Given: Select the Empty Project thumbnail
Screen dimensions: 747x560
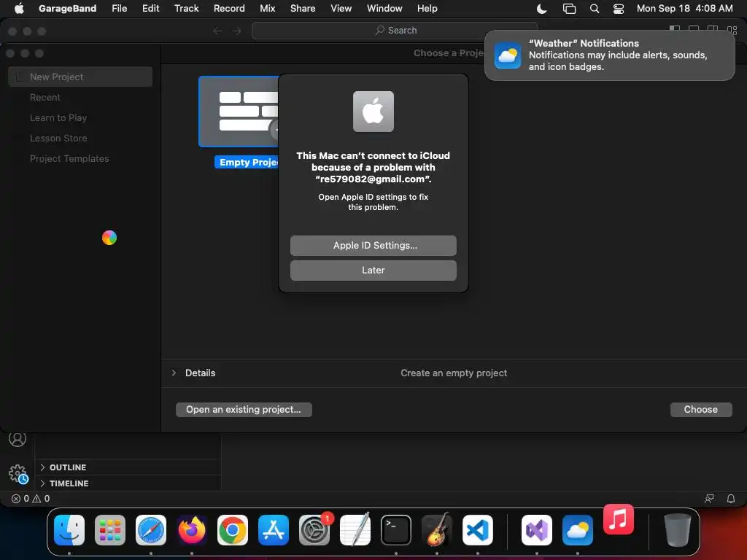Looking at the screenshot, I should point(239,112).
